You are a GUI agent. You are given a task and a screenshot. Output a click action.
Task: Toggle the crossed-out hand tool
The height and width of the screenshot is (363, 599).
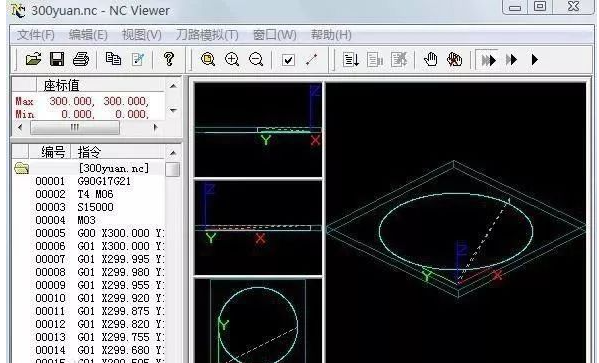[454, 60]
